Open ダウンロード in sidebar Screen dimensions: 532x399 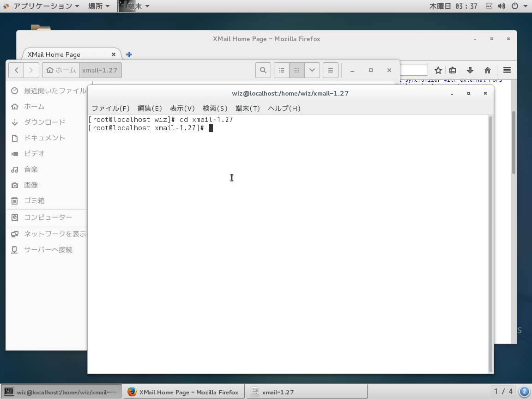[x=47, y=122]
